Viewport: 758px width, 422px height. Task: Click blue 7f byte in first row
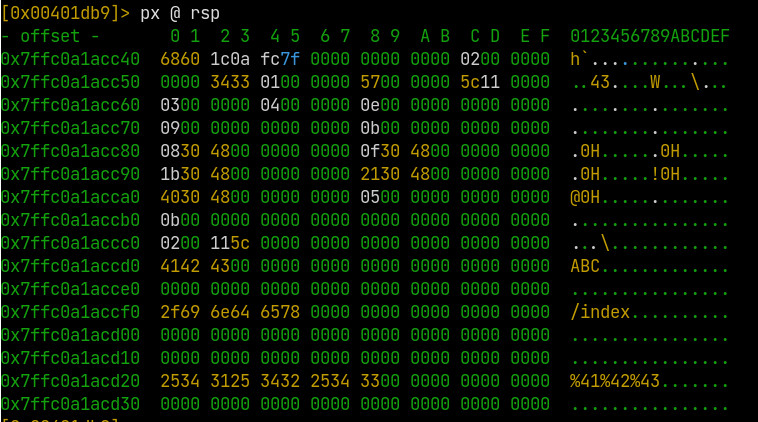pyautogui.click(x=290, y=59)
